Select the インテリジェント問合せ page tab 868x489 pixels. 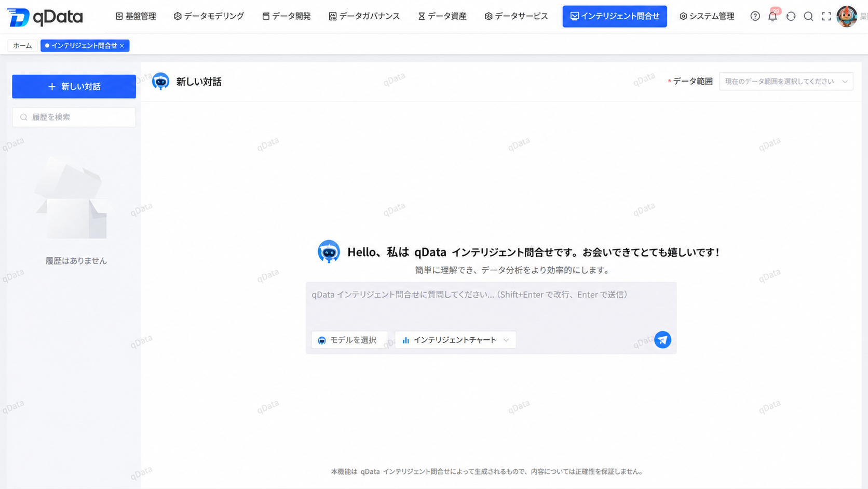[x=84, y=46]
